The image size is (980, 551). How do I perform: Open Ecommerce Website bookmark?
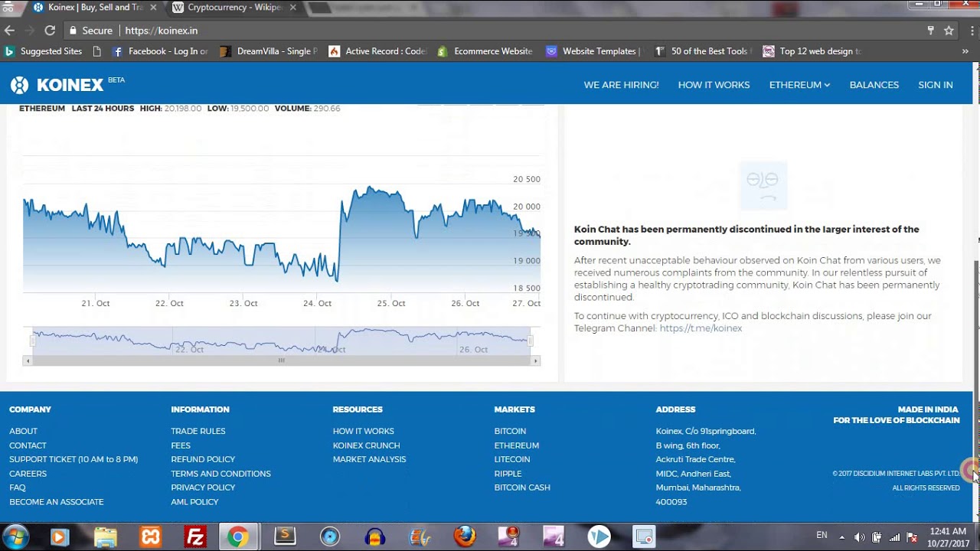coord(485,51)
